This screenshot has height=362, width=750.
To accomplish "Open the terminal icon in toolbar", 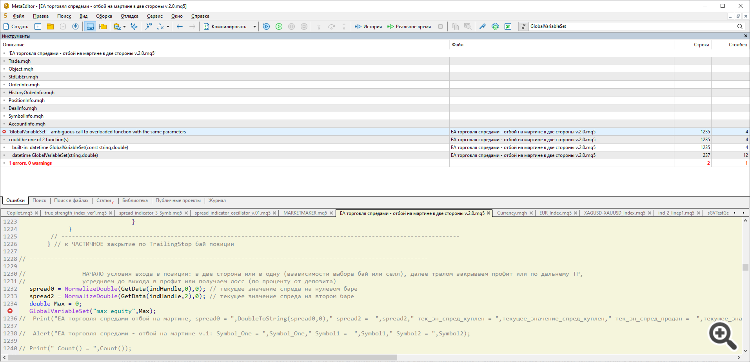I will click(x=508, y=27).
